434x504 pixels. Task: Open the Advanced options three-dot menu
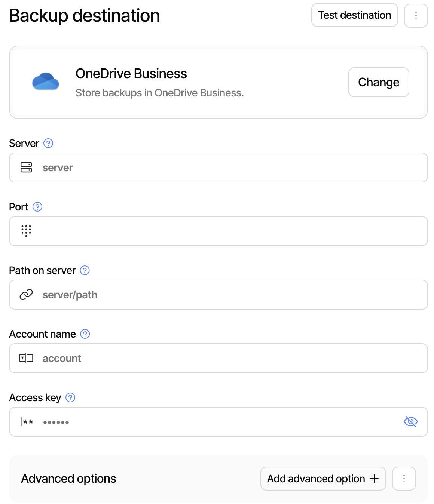(x=404, y=479)
